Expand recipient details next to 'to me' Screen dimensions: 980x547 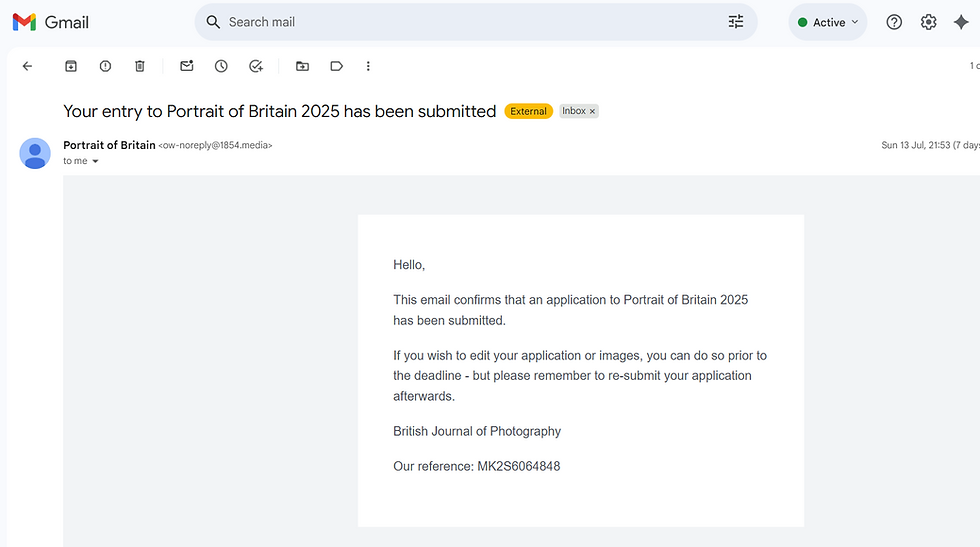[96, 161]
